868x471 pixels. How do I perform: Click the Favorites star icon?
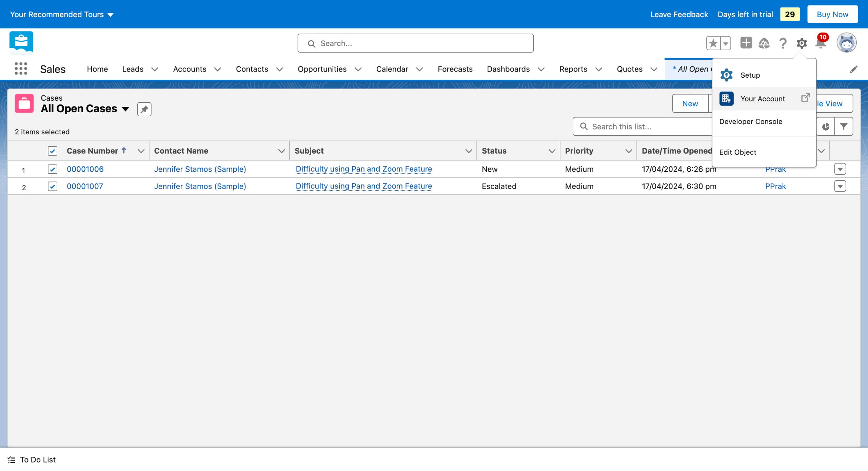(713, 43)
